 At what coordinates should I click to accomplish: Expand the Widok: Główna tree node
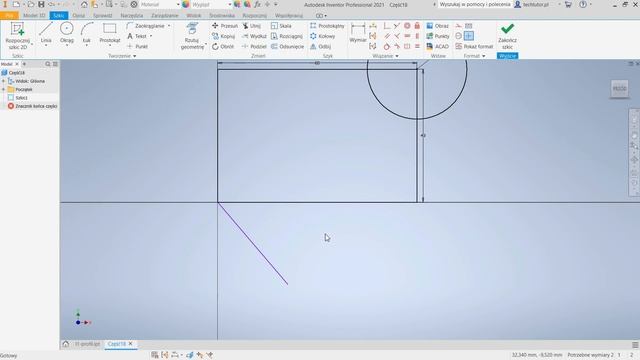tap(3, 81)
